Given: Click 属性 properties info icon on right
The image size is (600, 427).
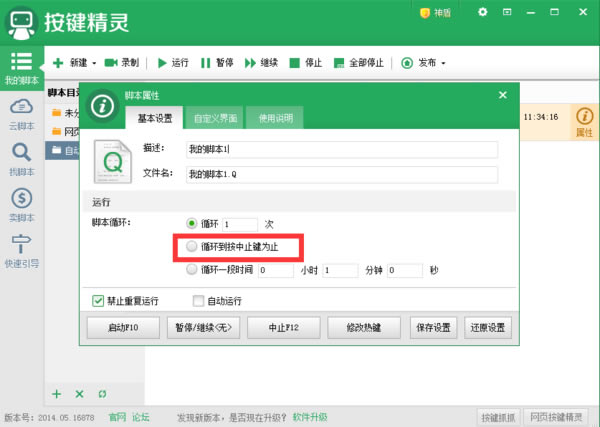Looking at the screenshot, I should pos(585,118).
